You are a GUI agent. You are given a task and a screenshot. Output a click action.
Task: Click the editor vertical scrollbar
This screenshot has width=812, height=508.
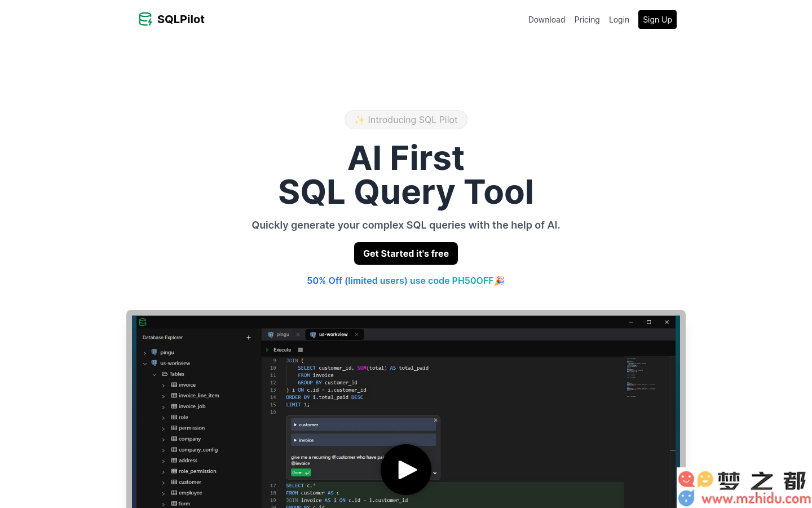(673, 432)
